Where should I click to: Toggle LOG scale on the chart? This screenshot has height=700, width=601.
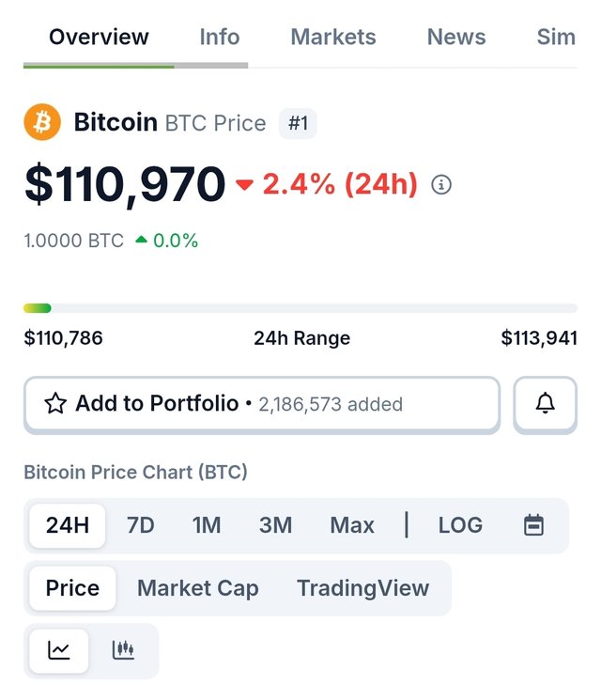click(460, 525)
